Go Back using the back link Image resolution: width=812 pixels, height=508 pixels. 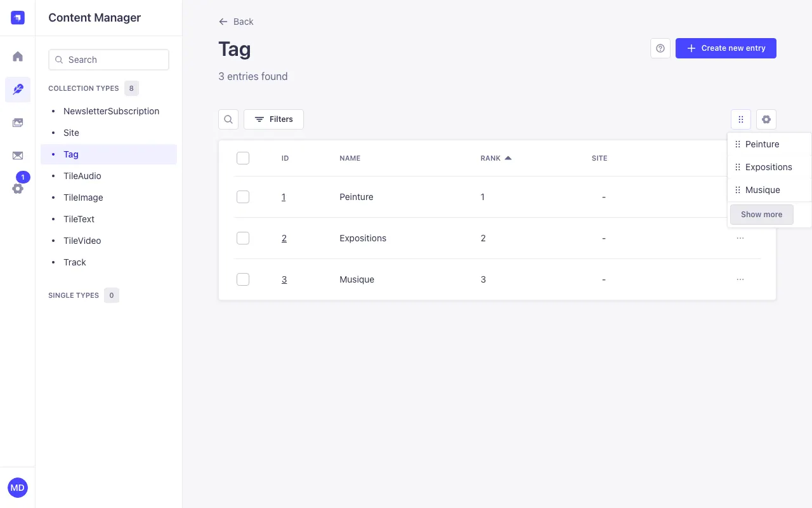[x=236, y=22]
